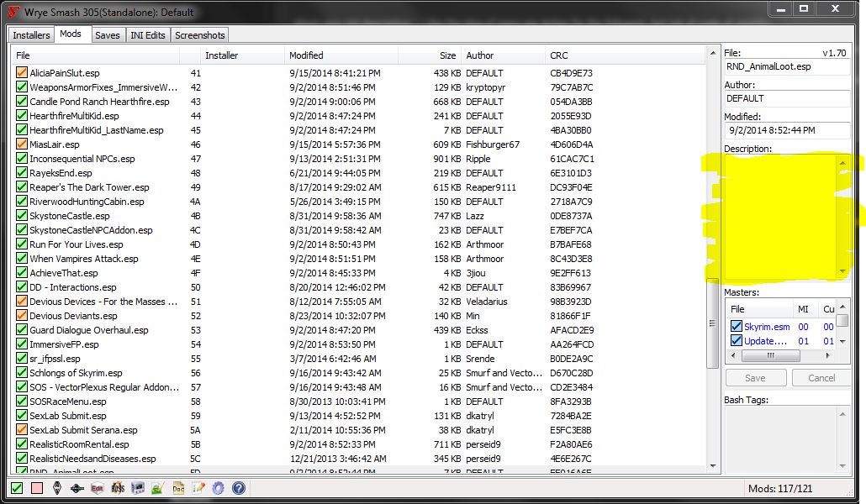Click the pink square status bar icon

point(37,488)
